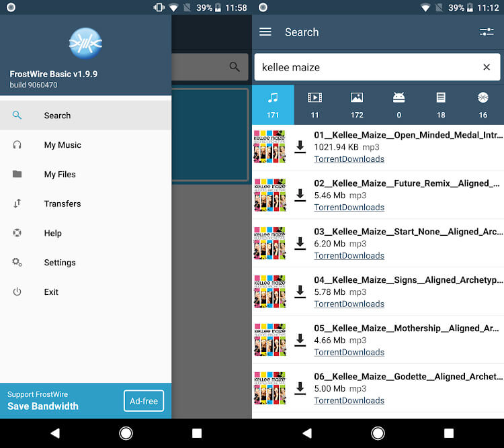Tap Android recents button on left screen
This screenshot has height=448, width=504.
coord(197,433)
